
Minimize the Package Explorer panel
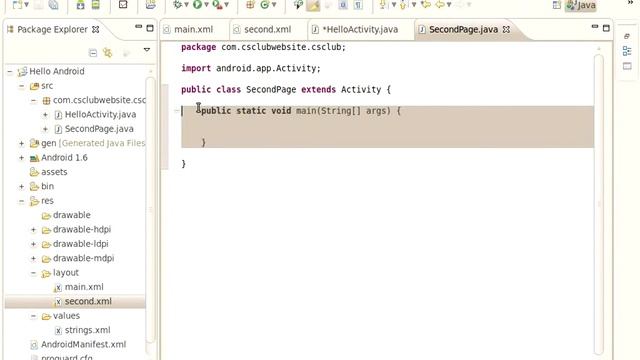click(138, 27)
